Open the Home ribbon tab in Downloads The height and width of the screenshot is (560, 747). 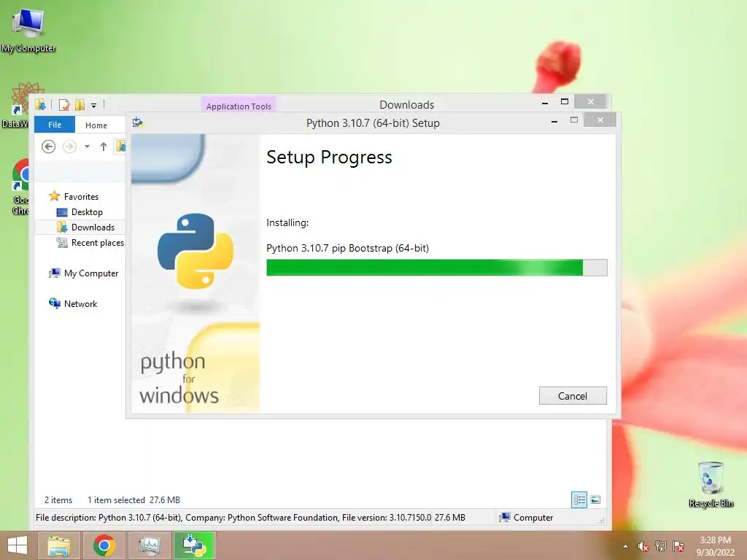96,125
